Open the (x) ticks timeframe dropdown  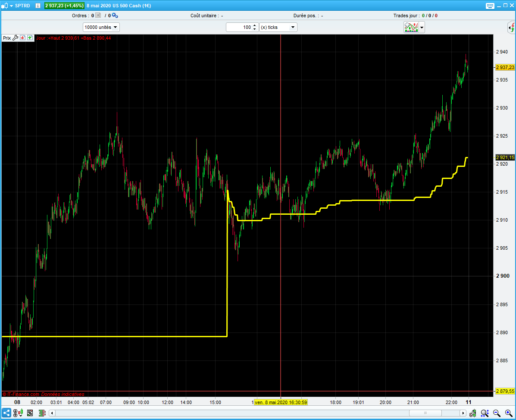click(x=278, y=27)
